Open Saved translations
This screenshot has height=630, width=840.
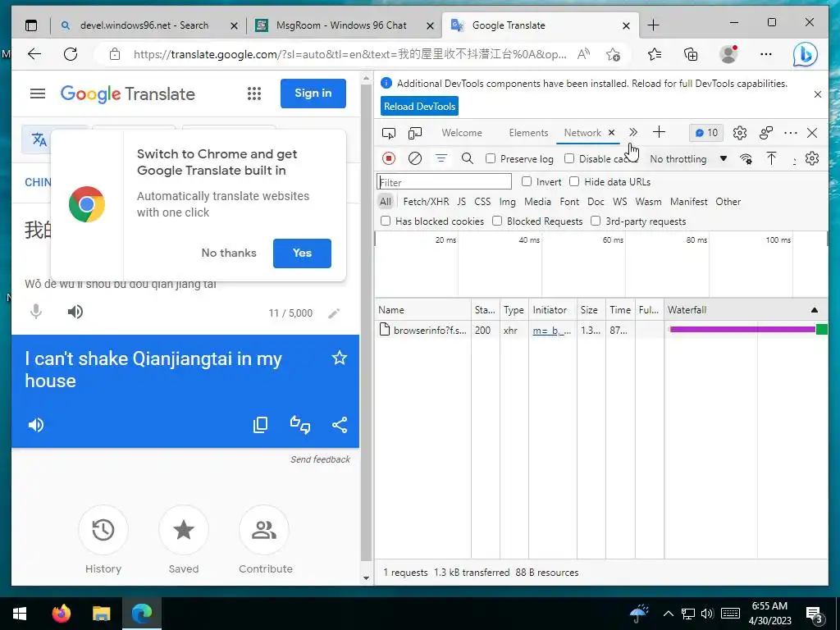(184, 530)
